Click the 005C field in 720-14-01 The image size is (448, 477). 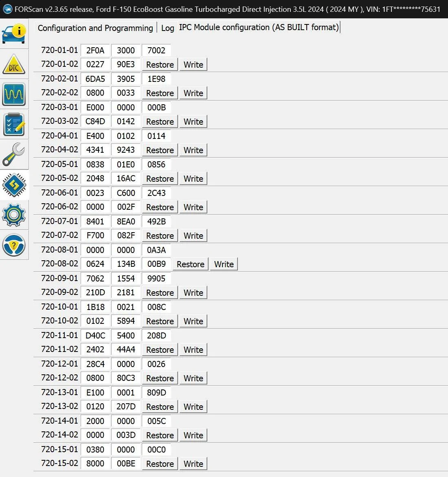click(x=156, y=421)
